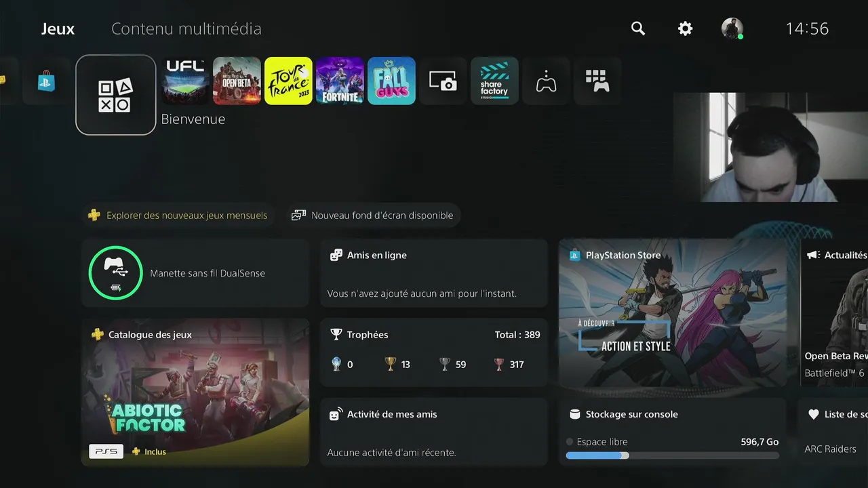Click the PlayStation Plus Catalogue icon
The image size is (868, 488).
tap(98, 335)
